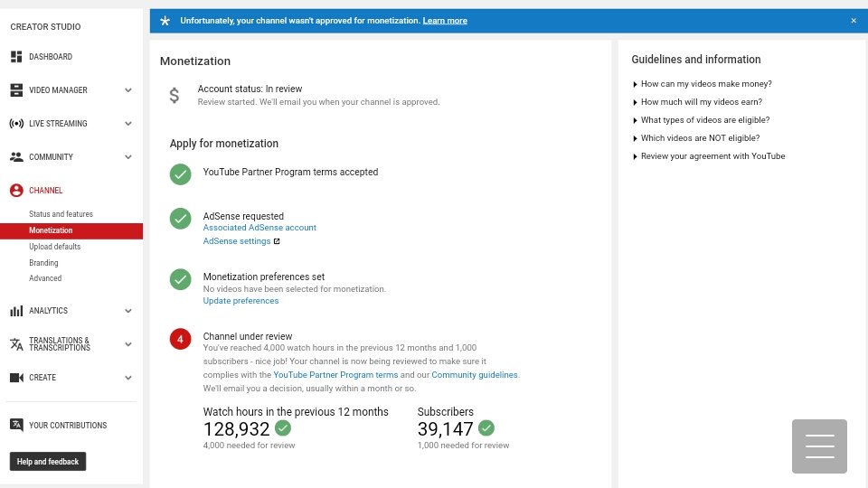868x488 pixels.
Task: Expand 'Review your agreement with YouTube'
Action: (709, 156)
